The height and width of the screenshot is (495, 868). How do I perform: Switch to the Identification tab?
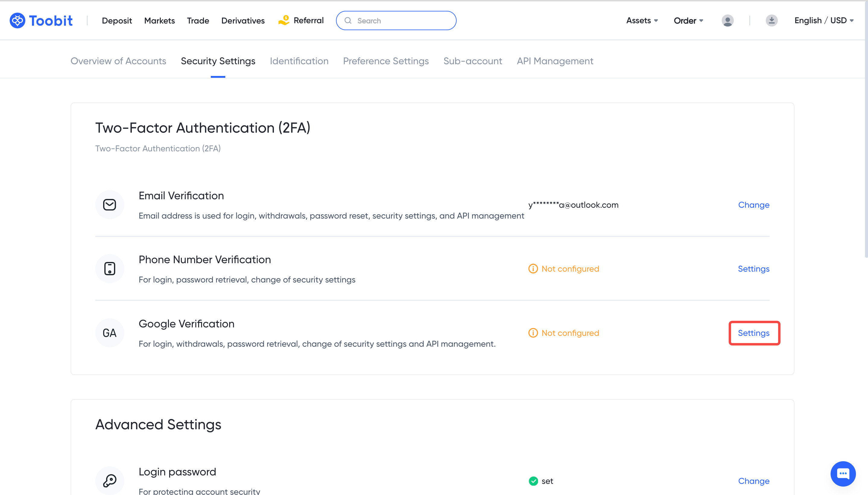[x=299, y=61]
